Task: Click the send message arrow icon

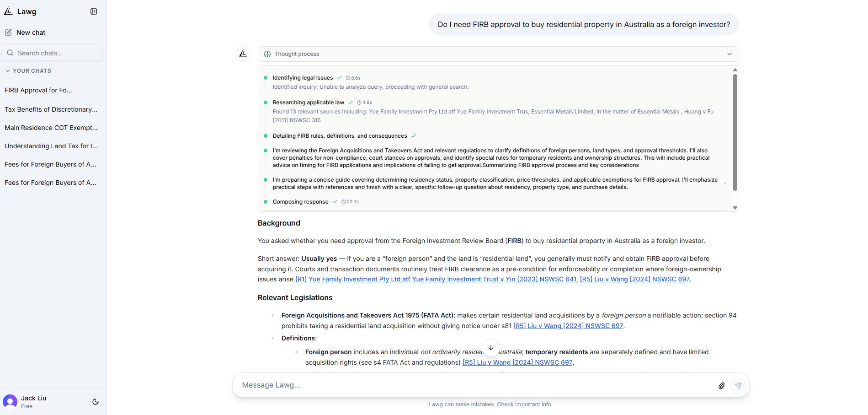Action: click(738, 386)
